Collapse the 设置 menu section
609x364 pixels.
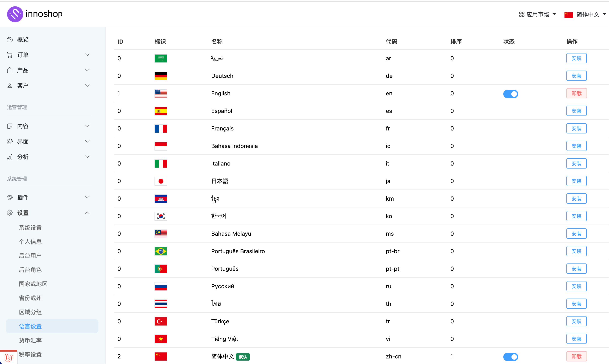pos(87,213)
